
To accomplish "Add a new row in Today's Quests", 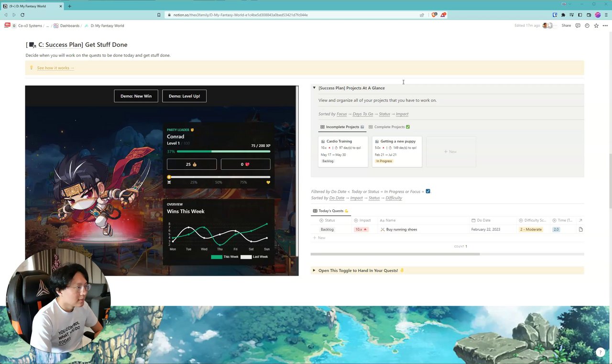I will [x=319, y=238].
